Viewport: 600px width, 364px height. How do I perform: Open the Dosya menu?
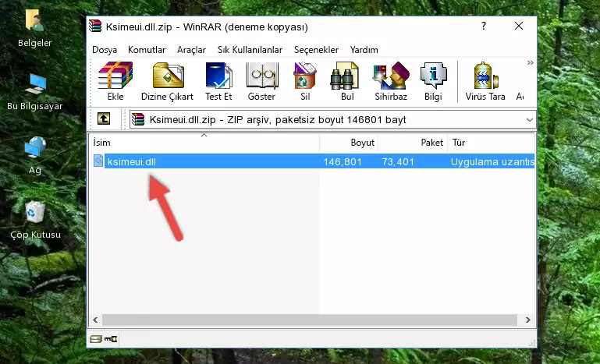(105, 50)
